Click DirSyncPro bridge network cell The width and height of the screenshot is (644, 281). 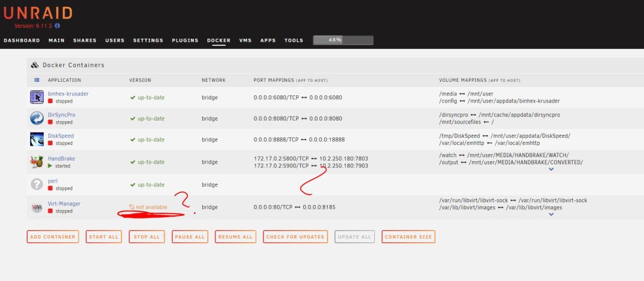click(x=209, y=119)
